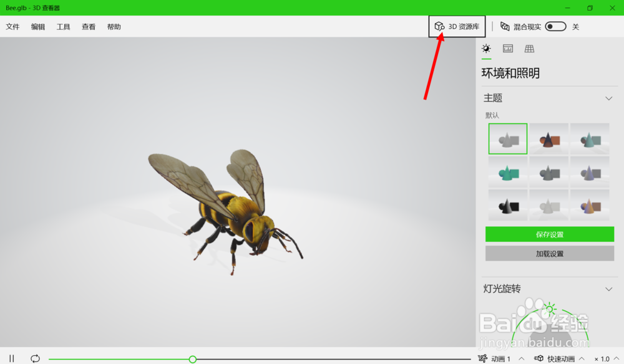Select the bright turquoise theme thumbnail
This screenshot has height=364, width=624.
508,171
